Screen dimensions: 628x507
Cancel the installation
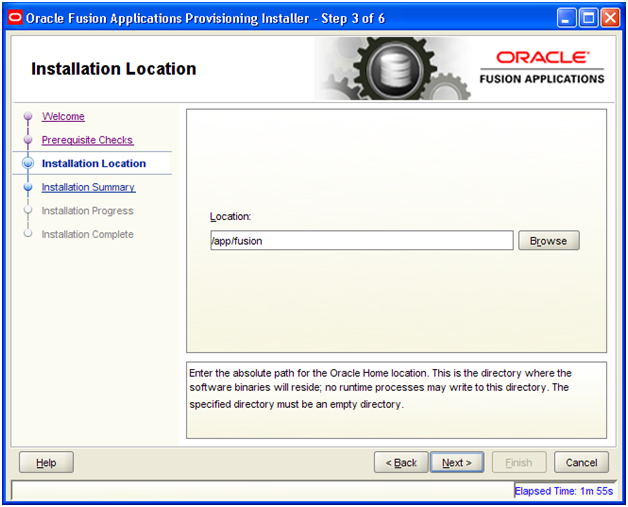[x=582, y=463]
